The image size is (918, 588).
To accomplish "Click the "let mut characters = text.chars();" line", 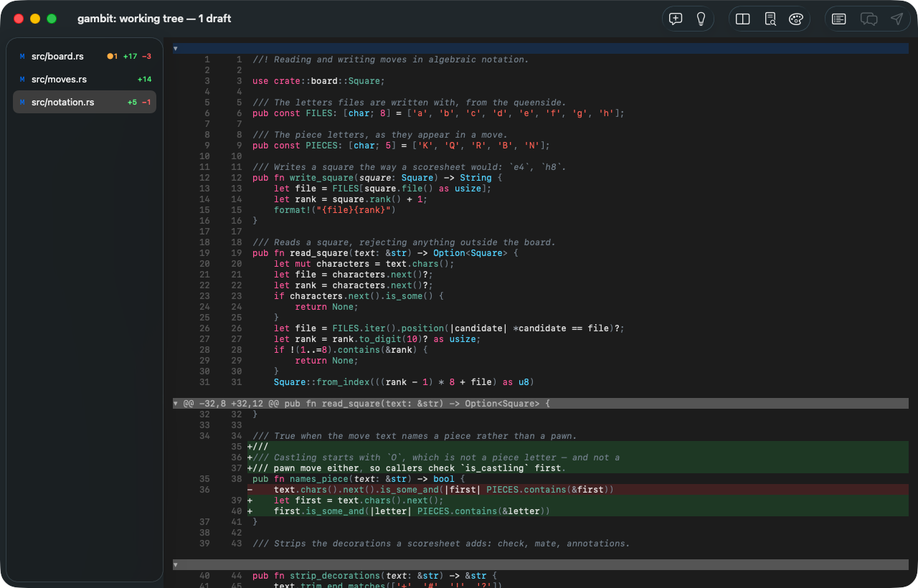I will click(364, 264).
